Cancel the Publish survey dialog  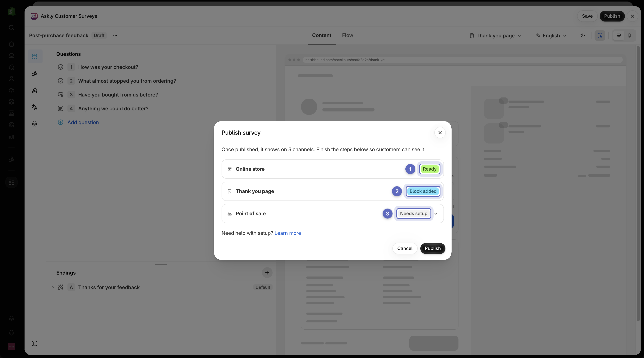click(x=405, y=248)
